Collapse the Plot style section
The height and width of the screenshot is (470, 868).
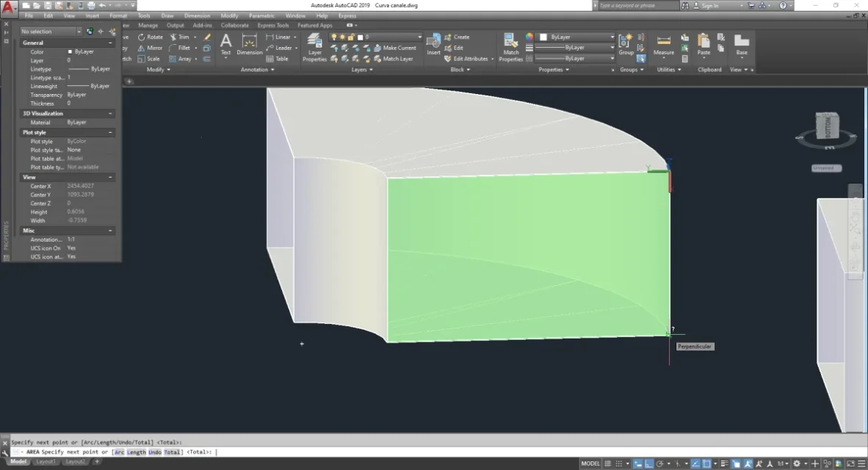coord(110,132)
